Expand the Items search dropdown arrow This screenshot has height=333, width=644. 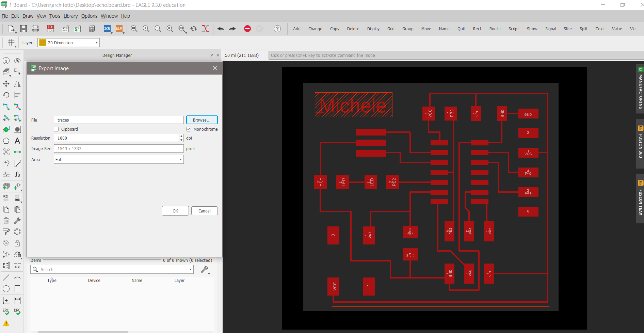point(190,270)
